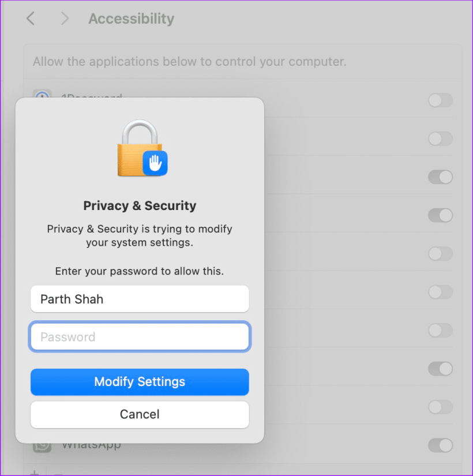473x476 pixels.
Task: Toggle the switch directly below 1Password's
Action: (440, 138)
